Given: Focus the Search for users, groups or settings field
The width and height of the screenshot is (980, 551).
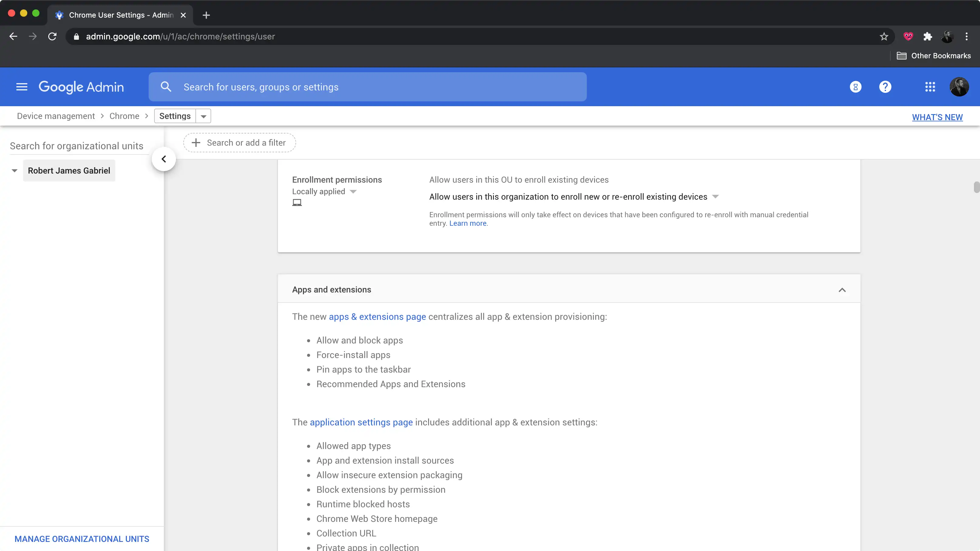Looking at the screenshot, I should (367, 87).
